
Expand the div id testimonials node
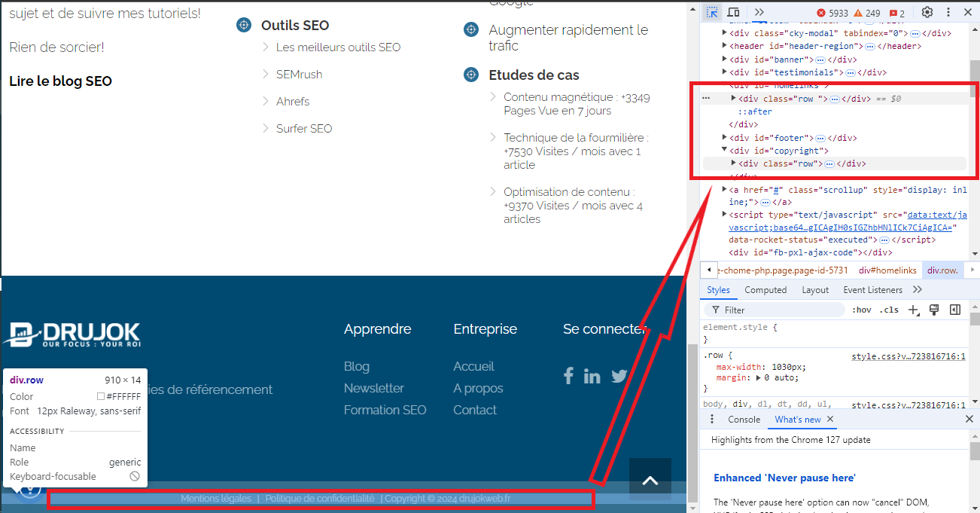click(x=725, y=72)
